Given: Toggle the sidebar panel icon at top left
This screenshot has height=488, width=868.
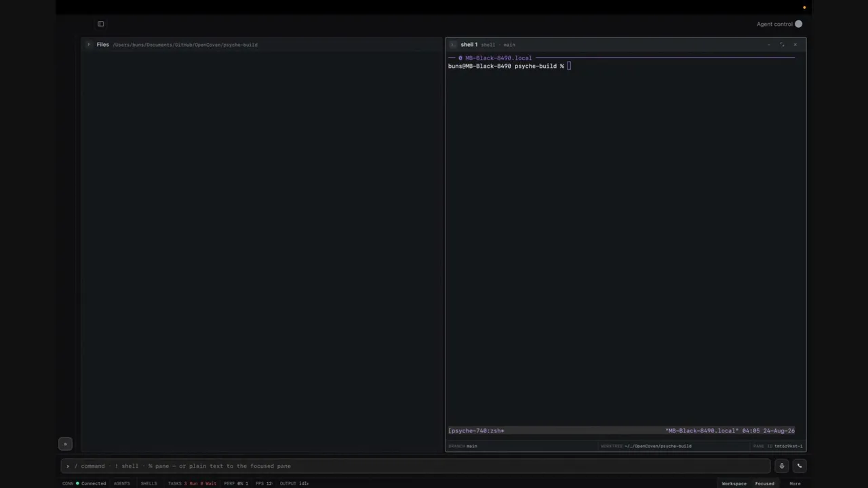Looking at the screenshot, I should pyautogui.click(x=100, y=24).
